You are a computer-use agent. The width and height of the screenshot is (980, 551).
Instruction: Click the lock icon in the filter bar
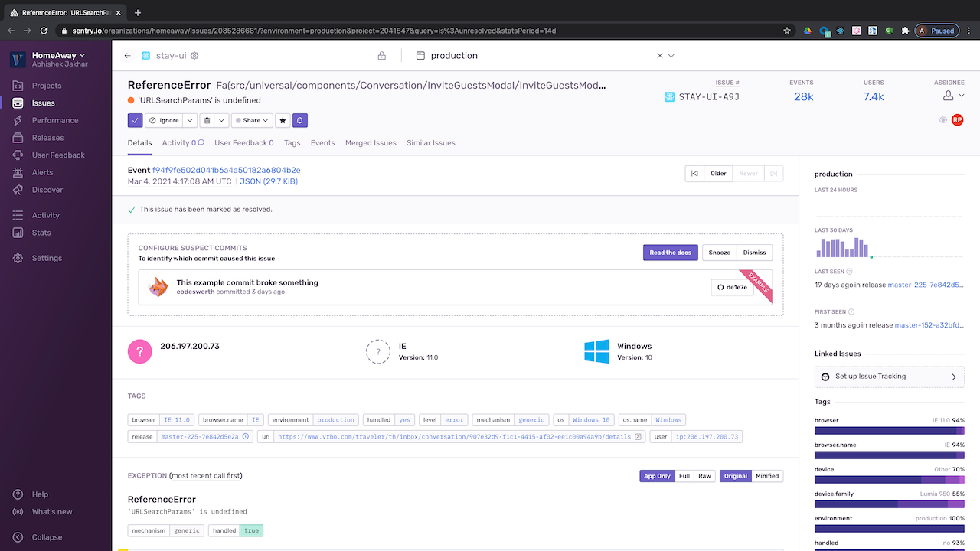click(381, 56)
